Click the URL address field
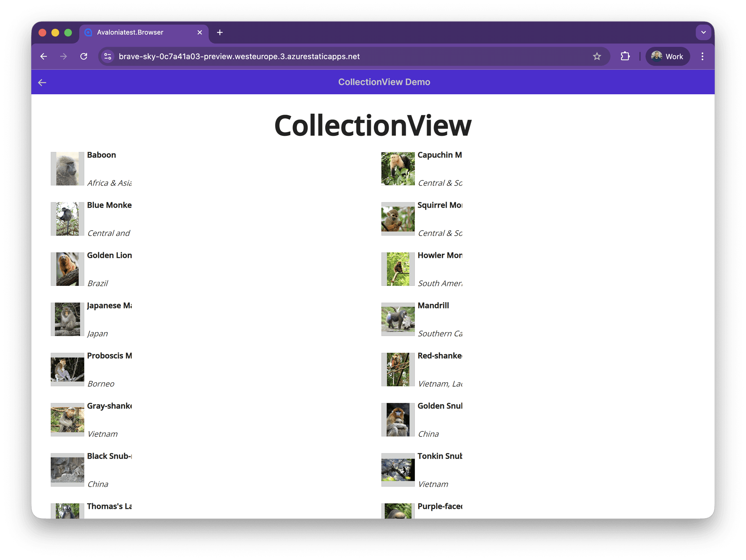The width and height of the screenshot is (746, 560). 328,56
